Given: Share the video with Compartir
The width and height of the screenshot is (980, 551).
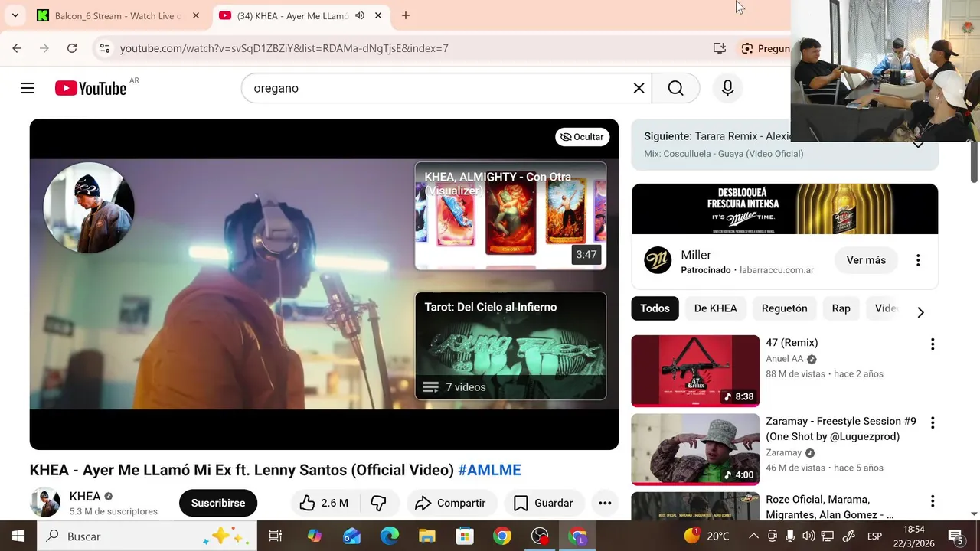Looking at the screenshot, I should point(451,503).
